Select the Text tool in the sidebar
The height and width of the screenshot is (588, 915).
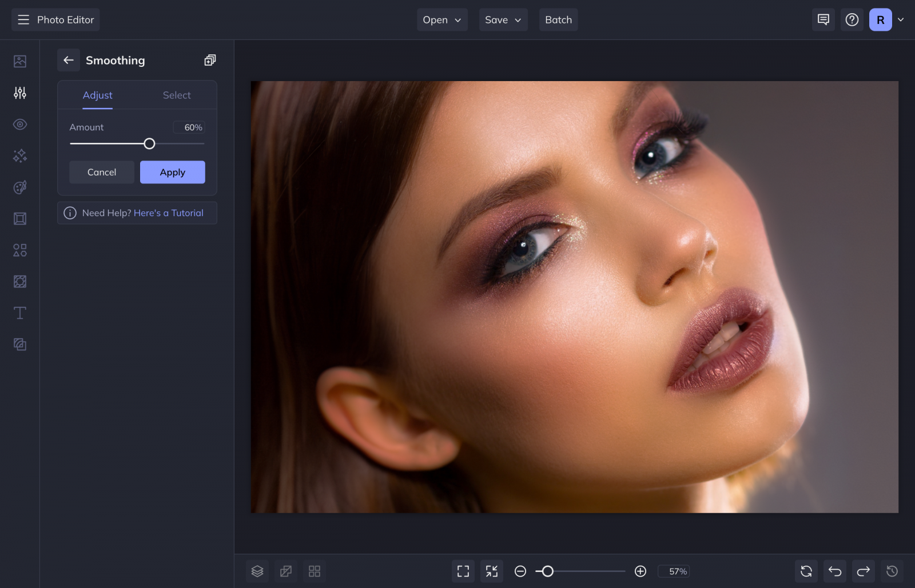click(20, 313)
